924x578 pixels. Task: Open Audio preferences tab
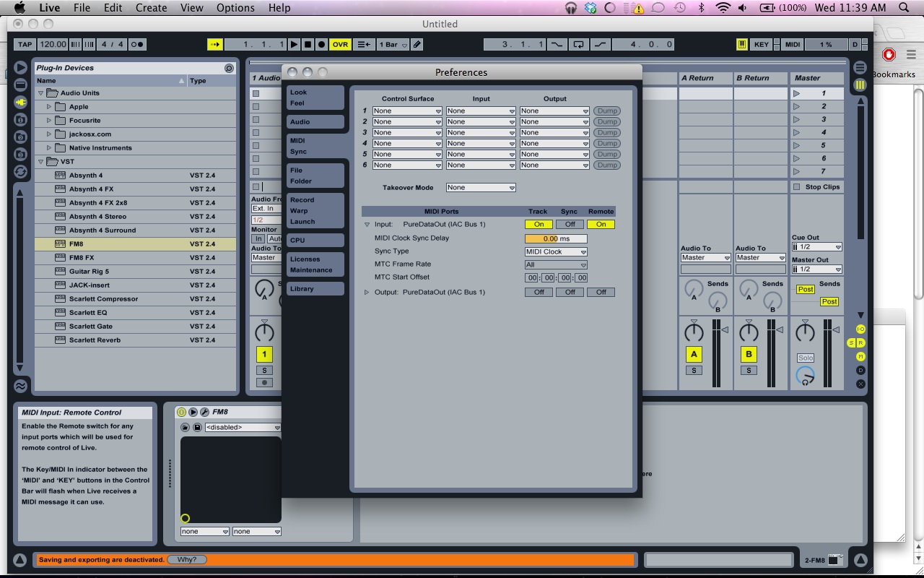315,122
